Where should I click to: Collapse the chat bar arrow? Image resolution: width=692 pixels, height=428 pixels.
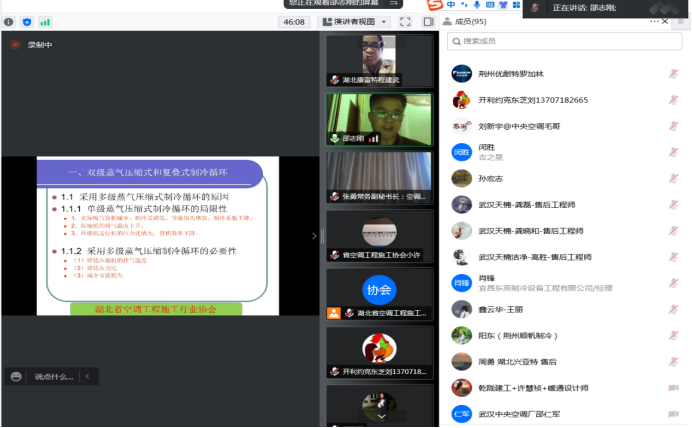[x=87, y=376]
